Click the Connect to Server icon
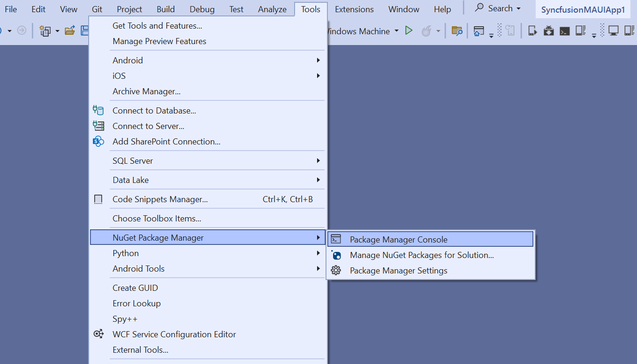Image resolution: width=637 pixels, height=364 pixels. (98, 126)
